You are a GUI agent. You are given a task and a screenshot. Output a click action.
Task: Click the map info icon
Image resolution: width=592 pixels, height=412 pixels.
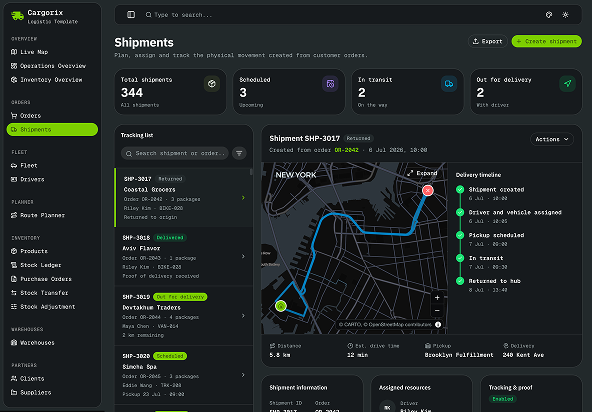click(x=438, y=324)
